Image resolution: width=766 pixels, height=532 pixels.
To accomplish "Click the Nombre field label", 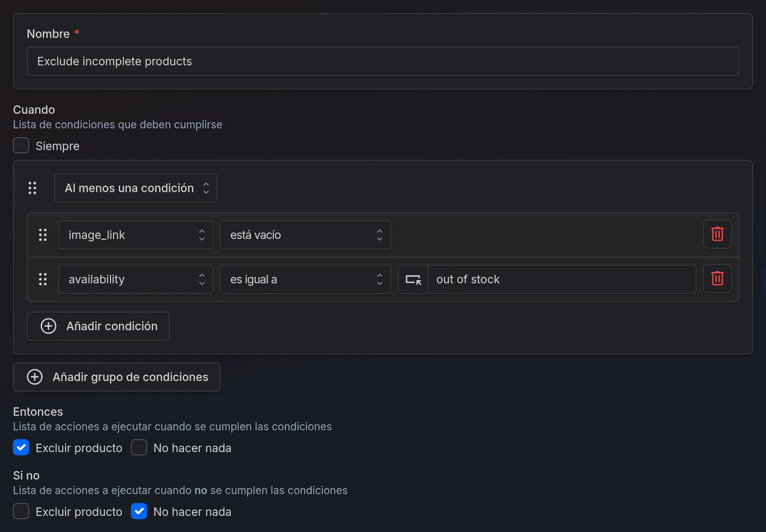I will pos(48,34).
